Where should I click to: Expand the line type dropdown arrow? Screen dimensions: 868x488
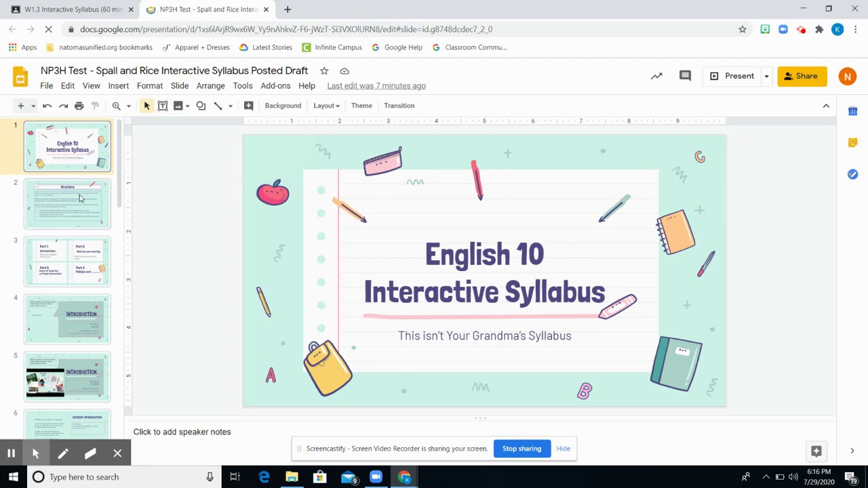pos(230,106)
